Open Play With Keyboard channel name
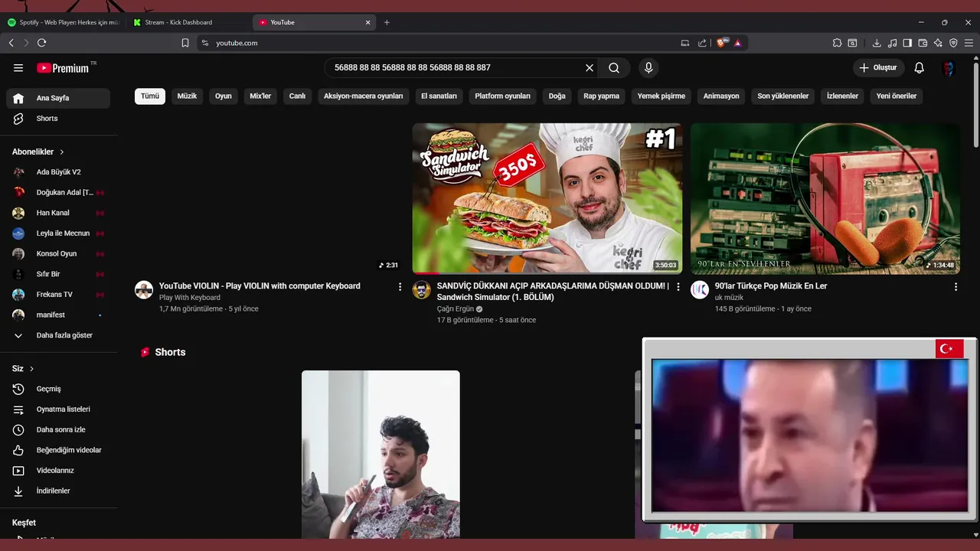This screenshot has width=980, height=551. click(190, 298)
